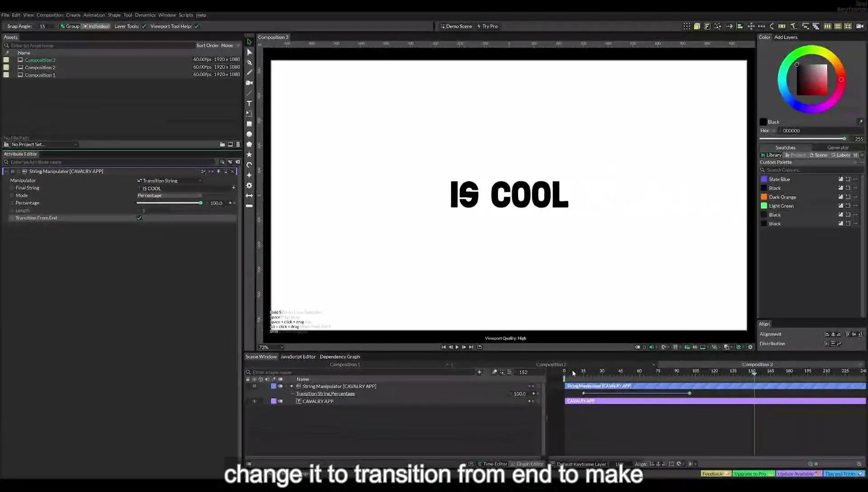The image size is (868, 492).
Task: Select the Camera tool
Action: click(249, 83)
